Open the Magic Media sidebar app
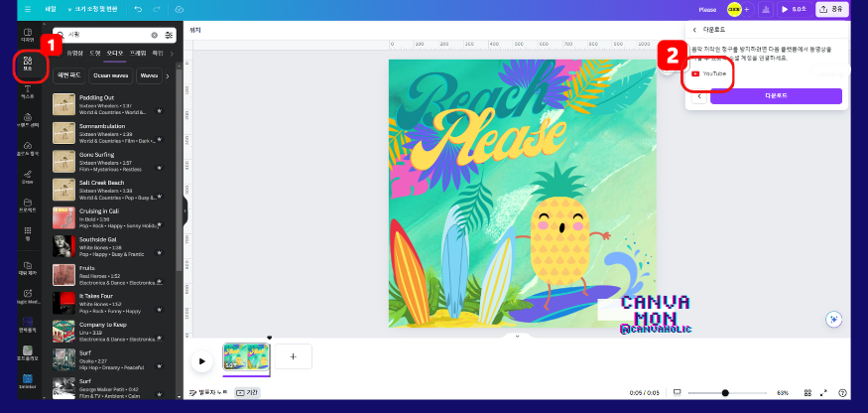 click(28, 297)
